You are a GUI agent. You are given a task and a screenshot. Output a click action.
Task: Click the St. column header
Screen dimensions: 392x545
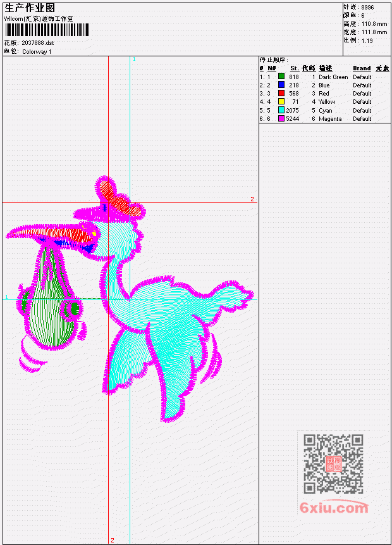tap(295, 68)
